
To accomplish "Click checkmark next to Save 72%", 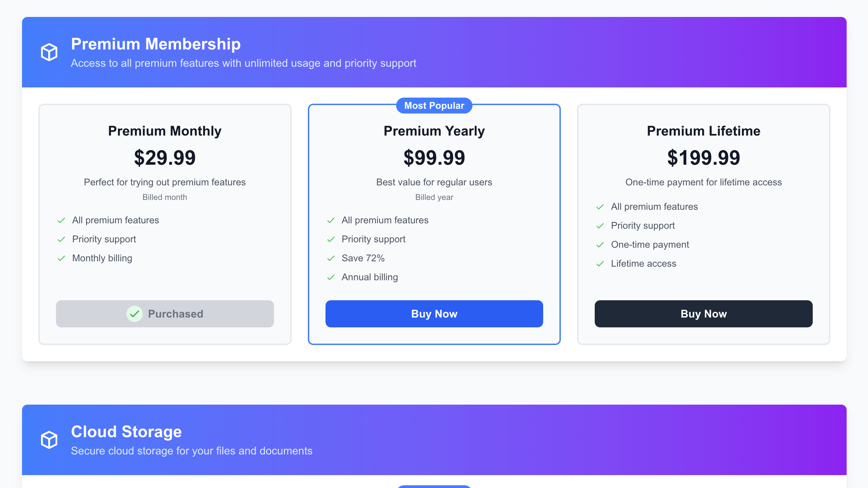I will pos(331,258).
